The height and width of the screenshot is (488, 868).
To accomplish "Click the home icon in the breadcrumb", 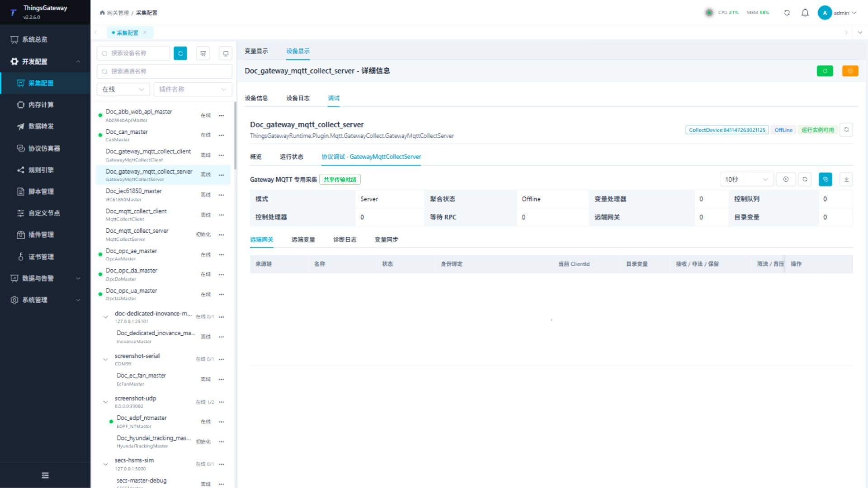I will point(102,13).
